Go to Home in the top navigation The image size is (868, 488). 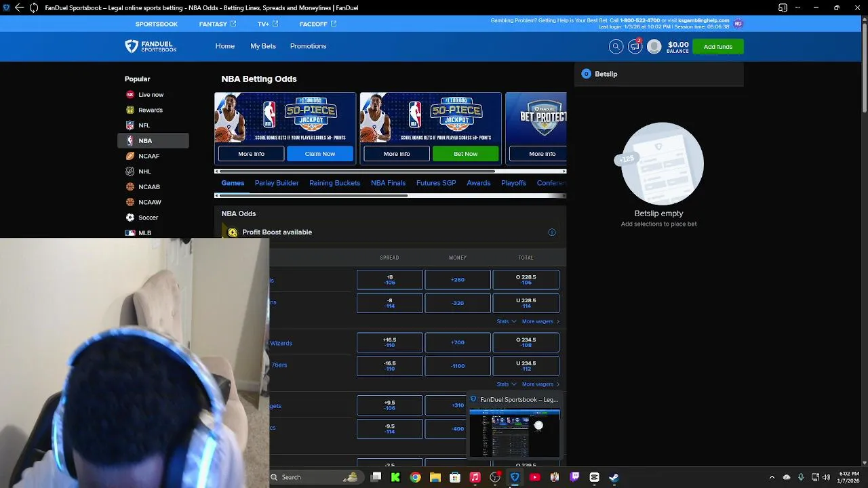tap(225, 46)
